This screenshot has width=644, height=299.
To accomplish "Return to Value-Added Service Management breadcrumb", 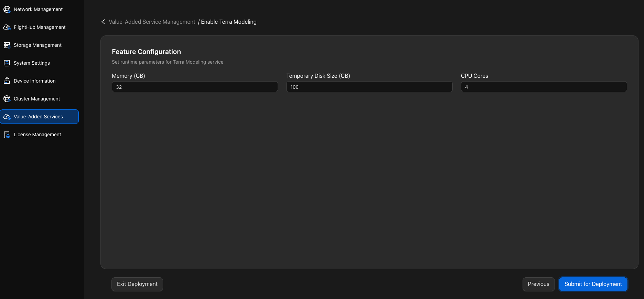I will tap(152, 22).
